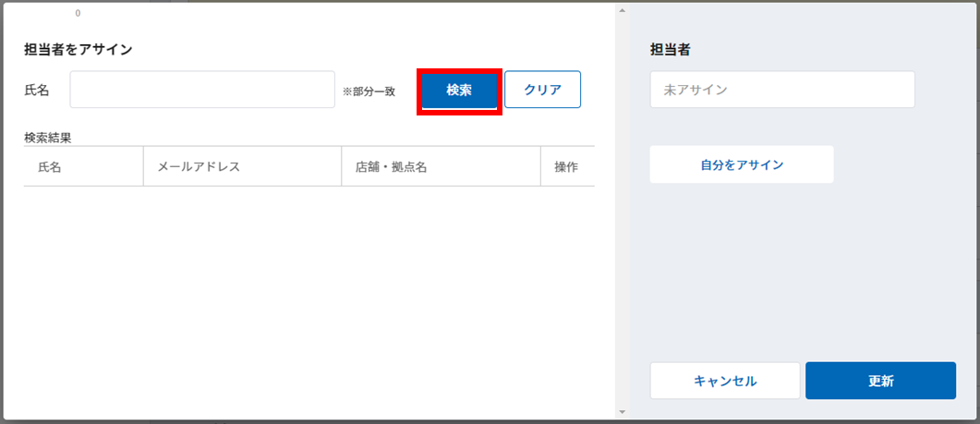Select the 氏名 column header in results table

50,167
